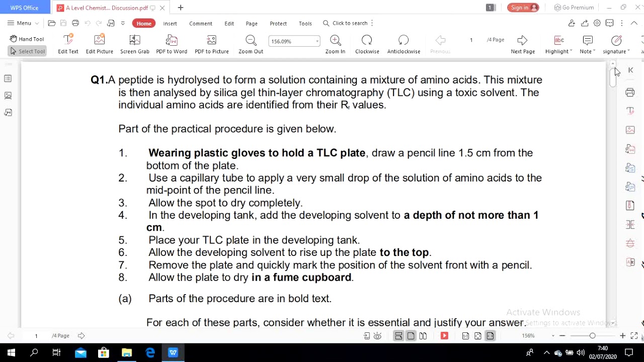Decrease zoom with minus button in status bar

[562, 336]
